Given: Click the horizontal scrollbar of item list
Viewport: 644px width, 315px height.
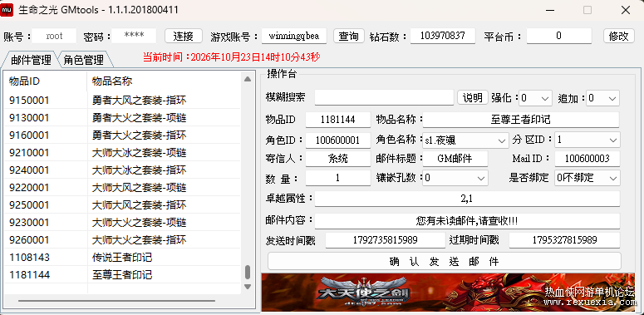Looking at the screenshot, I should (x=116, y=301).
